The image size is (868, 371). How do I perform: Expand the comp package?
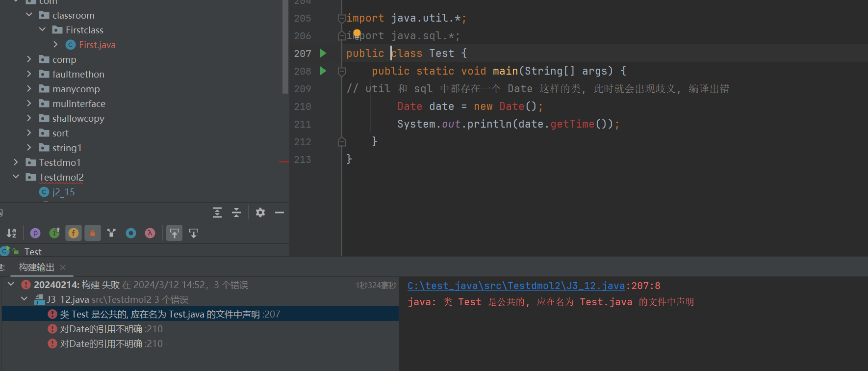29,59
